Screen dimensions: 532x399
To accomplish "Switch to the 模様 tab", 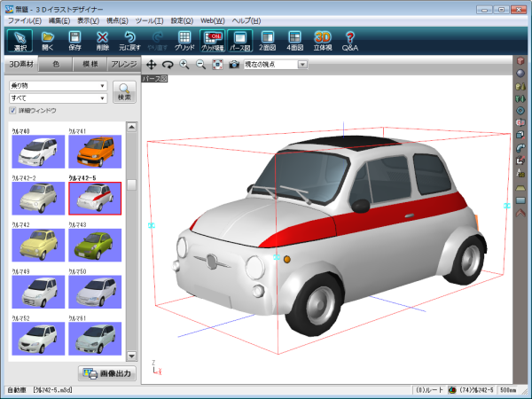I will [89, 65].
